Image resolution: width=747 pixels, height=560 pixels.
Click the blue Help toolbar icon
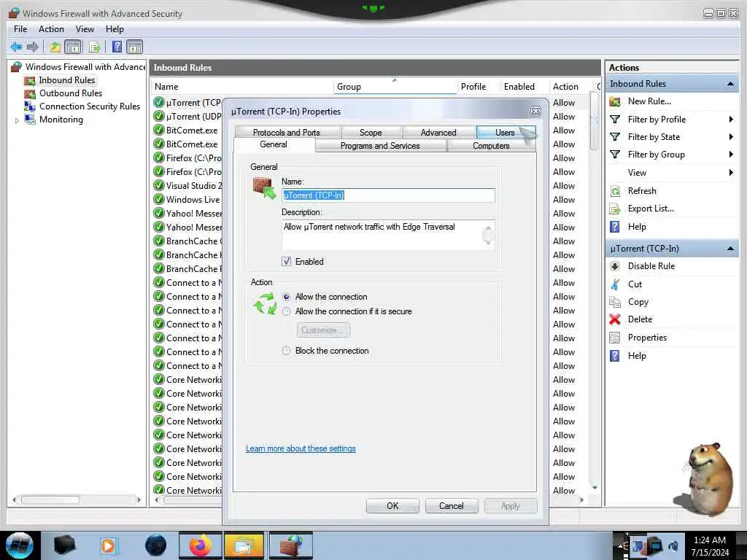pyautogui.click(x=117, y=47)
